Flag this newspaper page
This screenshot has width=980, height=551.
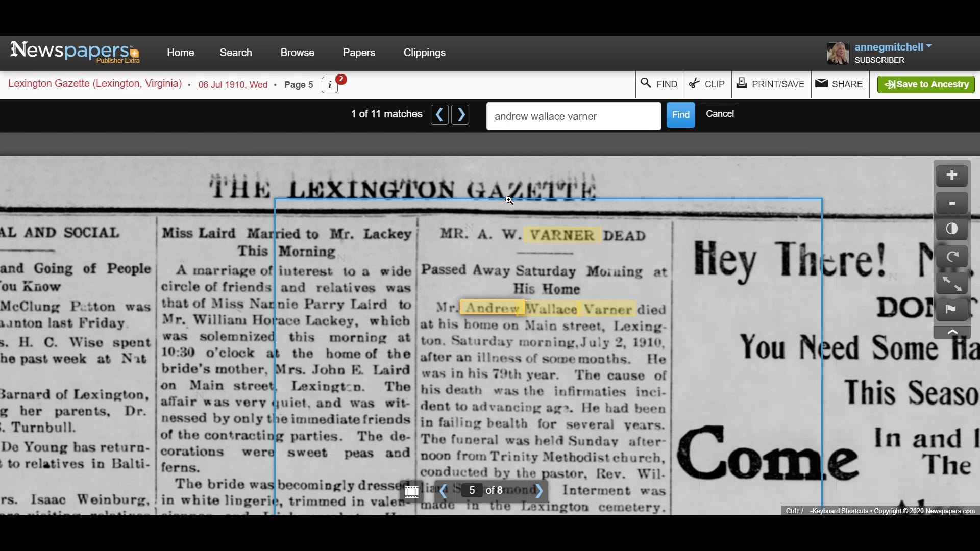pyautogui.click(x=952, y=309)
